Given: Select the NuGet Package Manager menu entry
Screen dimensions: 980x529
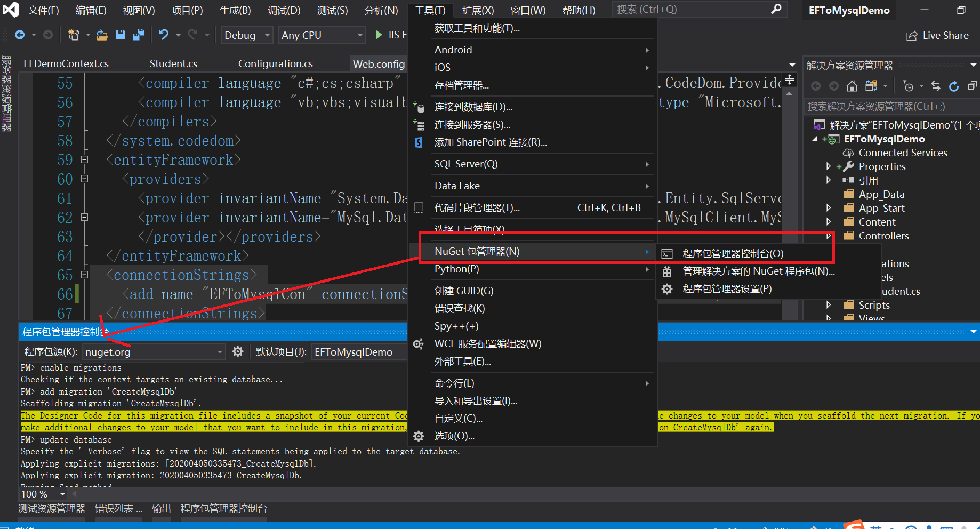Looking at the screenshot, I should click(x=533, y=251).
